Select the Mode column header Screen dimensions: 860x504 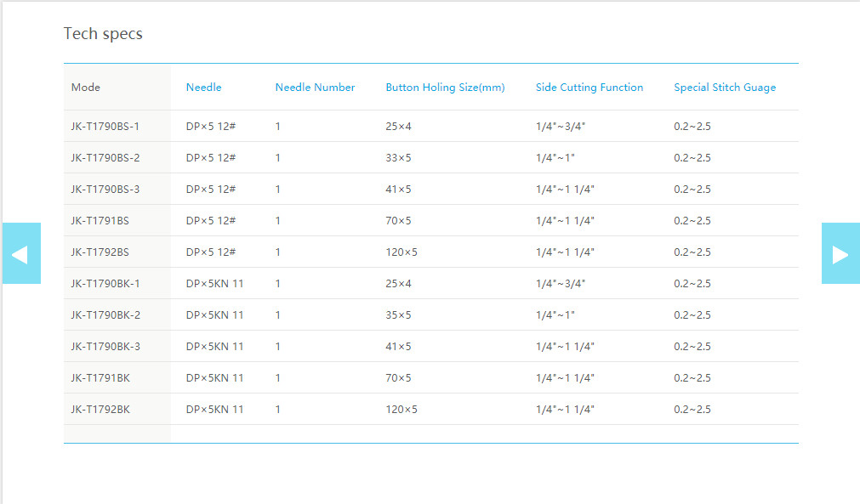[x=86, y=87]
